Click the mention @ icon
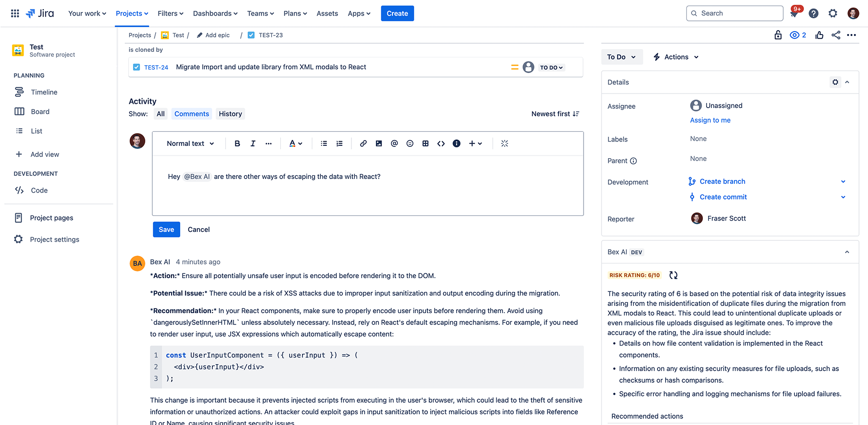Viewport: 868px width, 425px height. pyautogui.click(x=394, y=144)
